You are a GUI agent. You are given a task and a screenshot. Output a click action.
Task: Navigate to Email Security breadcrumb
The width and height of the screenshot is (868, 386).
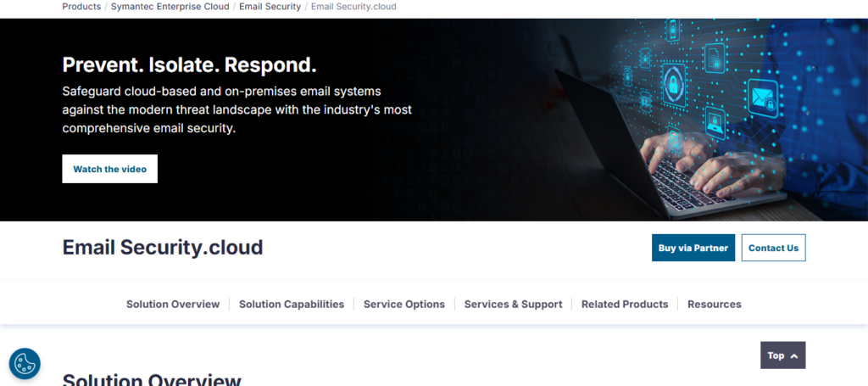[270, 7]
